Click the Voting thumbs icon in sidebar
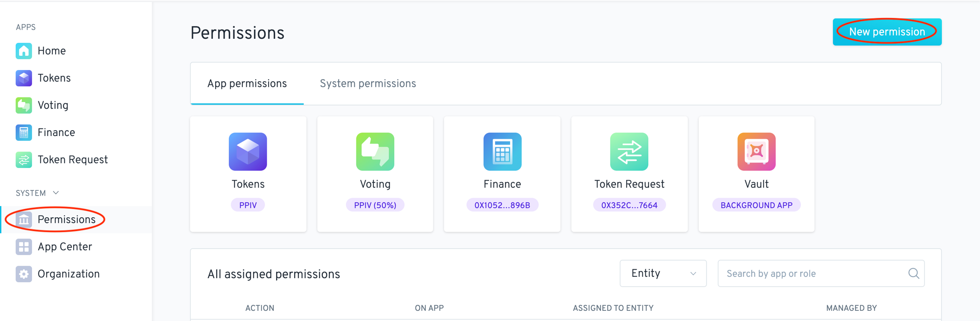The height and width of the screenshot is (321, 980). coord(24,105)
